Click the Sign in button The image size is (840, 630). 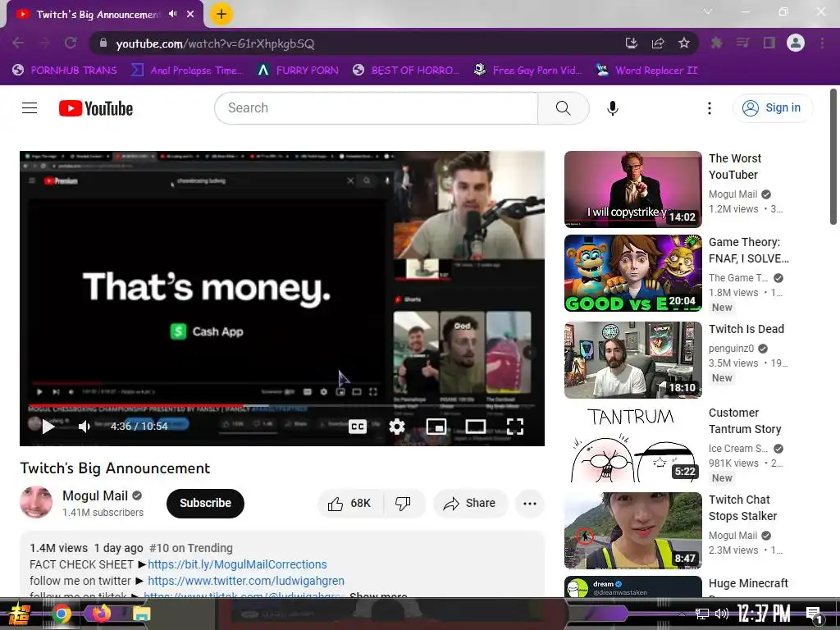(773, 108)
